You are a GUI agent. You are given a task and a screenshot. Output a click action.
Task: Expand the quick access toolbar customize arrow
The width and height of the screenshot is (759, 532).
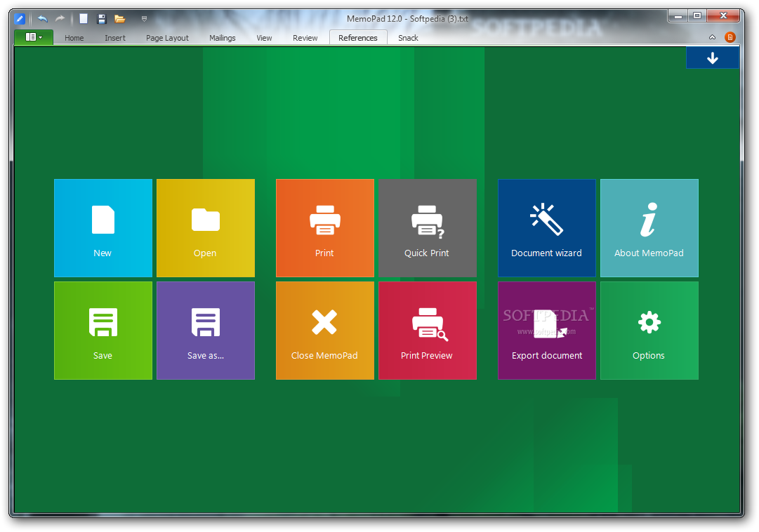(144, 19)
